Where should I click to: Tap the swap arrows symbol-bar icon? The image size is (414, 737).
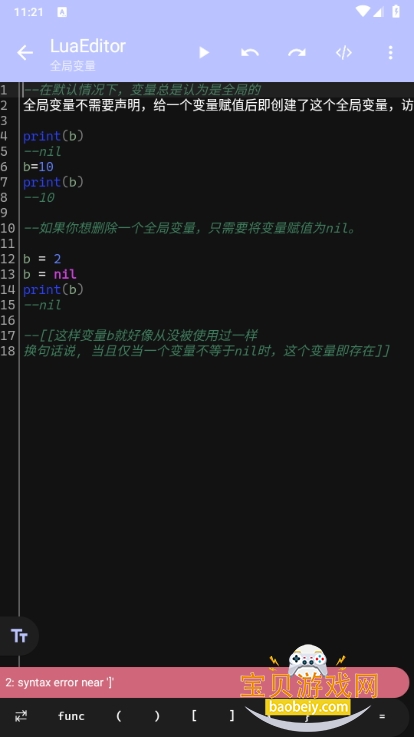coord(21,716)
